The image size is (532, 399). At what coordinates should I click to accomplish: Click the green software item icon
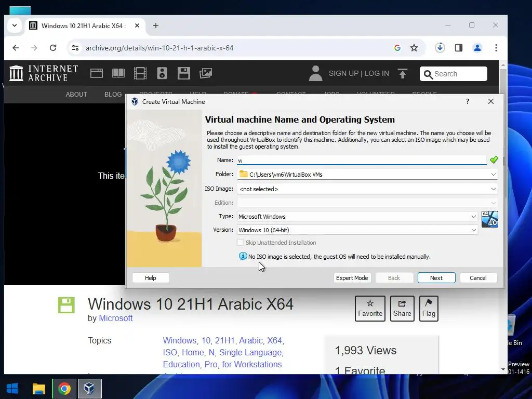(x=66, y=304)
